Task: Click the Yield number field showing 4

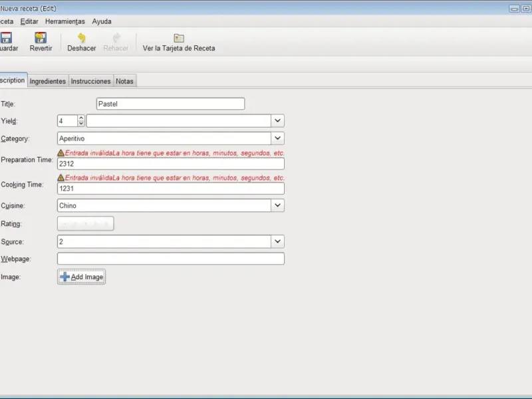Action: pos(68,121)
